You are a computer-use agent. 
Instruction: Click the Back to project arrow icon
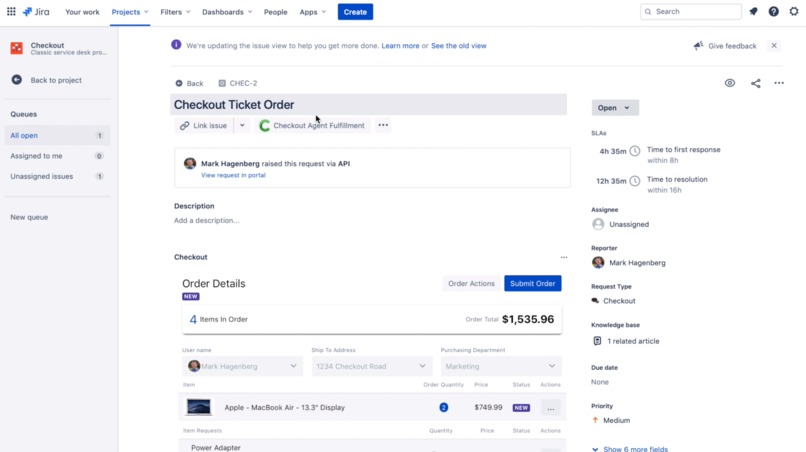click(16, 80)
